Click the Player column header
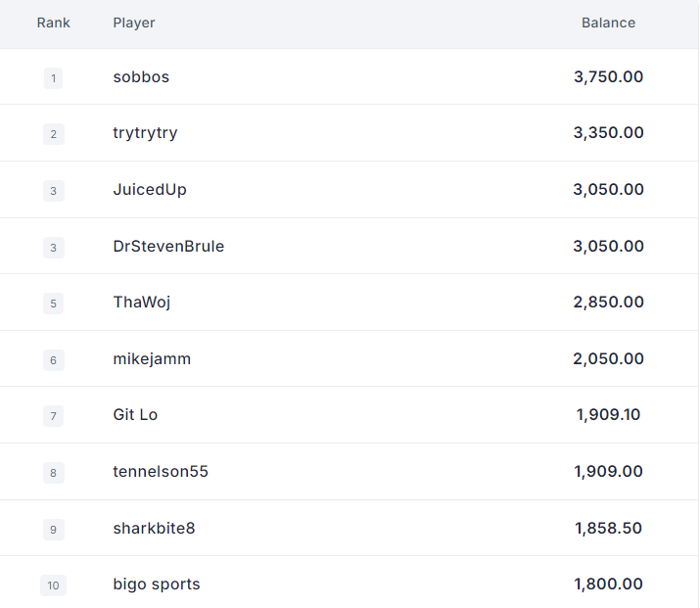This screenshot has height=608, width=700. tap(134, 23)
